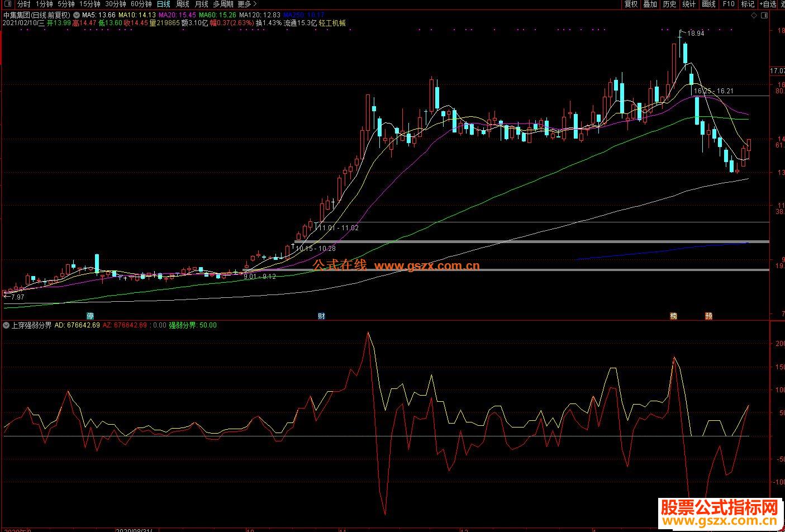Click the 7.97 low price label

coord(17,297)
